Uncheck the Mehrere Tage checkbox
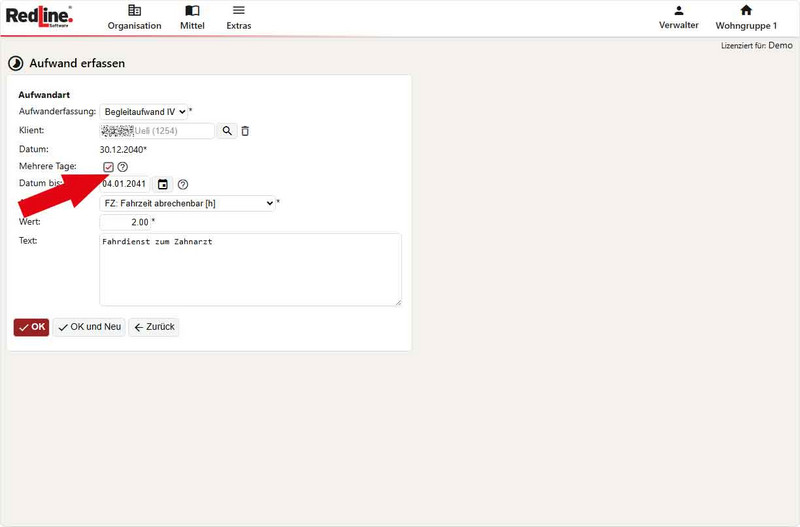Viewport: 800px width, 527px height. (108, 167)
